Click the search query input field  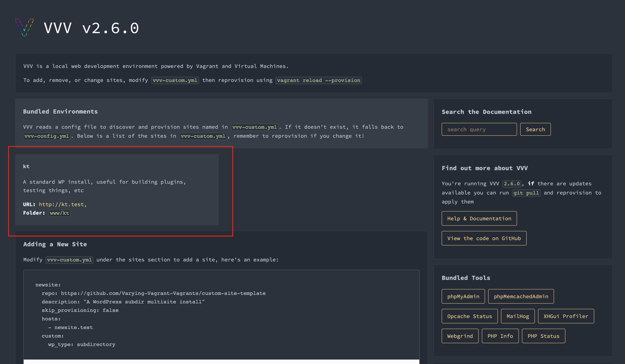(x=479, y=129)
